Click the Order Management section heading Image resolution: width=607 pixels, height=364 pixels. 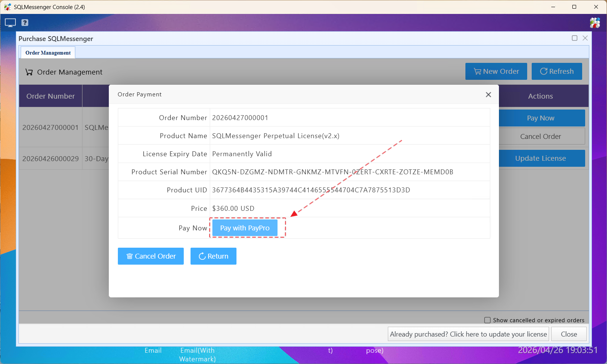coord(70,72)
